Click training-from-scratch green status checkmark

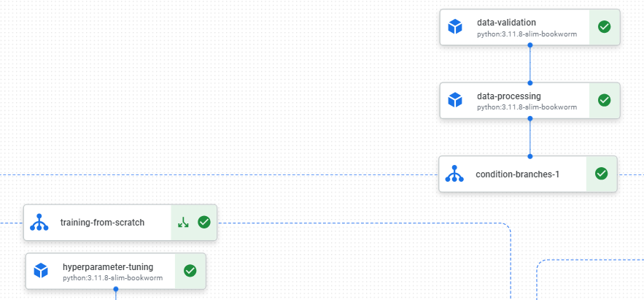(204, 223)
